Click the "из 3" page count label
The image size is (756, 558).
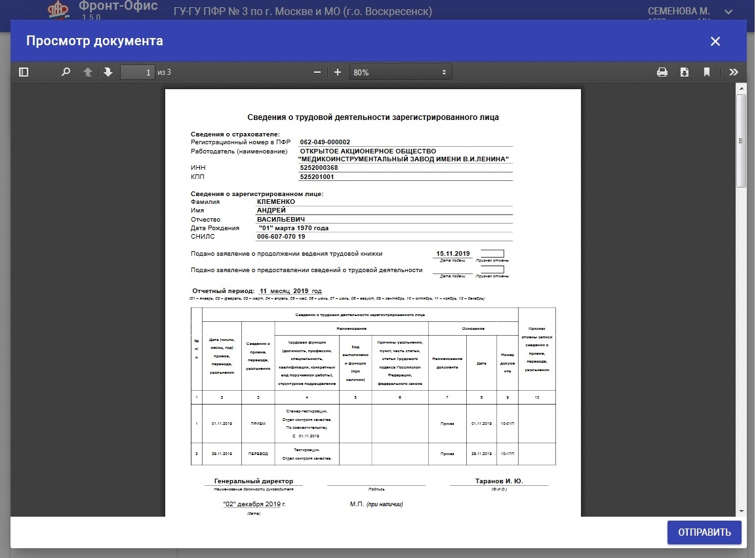pyautogui.click(x=165, y=72)
